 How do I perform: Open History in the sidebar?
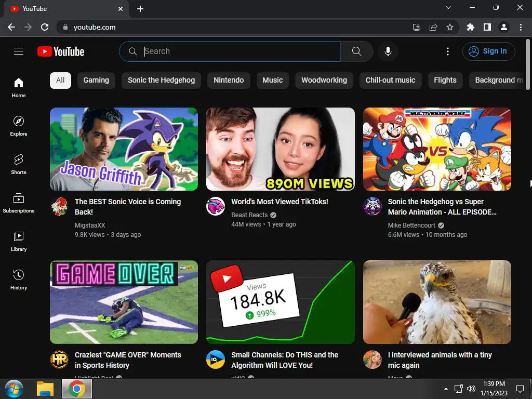click(19, 280)
